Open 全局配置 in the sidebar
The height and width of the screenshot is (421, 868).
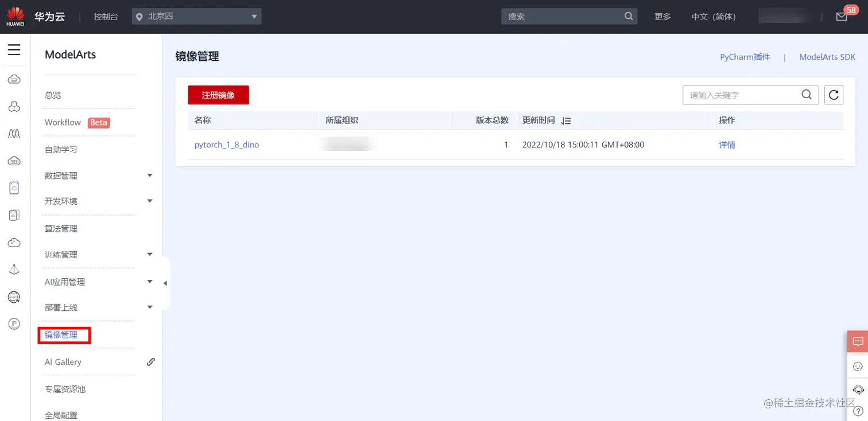pyautogui.click(x=61, y=415)
